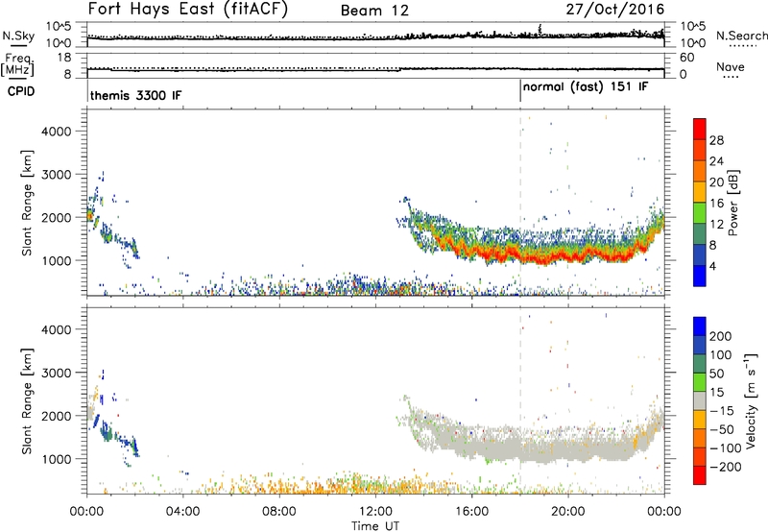Viewport: 768px width, 532px height.
Task: Click the 'N.Search' legend label
Action: pyautogui.click(x=741, y=36)
